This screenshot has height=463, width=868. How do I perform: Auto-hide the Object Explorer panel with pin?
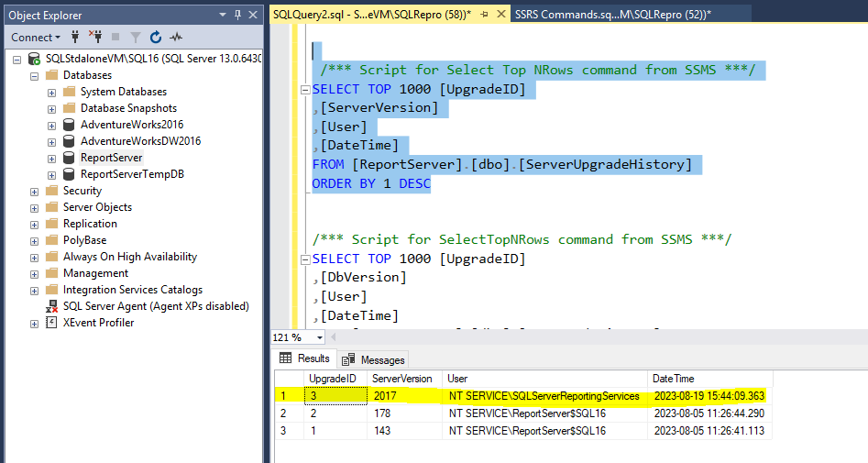click(x=238, y=15)
